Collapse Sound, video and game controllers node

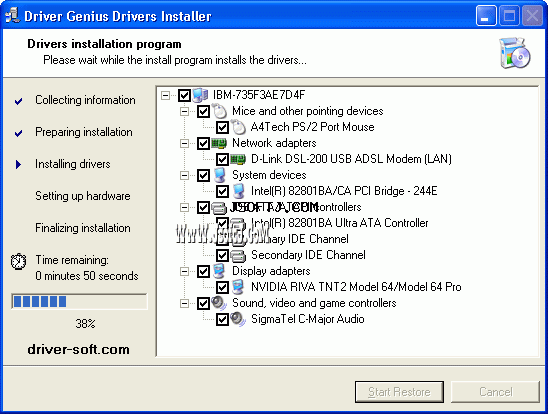point(184,303)
